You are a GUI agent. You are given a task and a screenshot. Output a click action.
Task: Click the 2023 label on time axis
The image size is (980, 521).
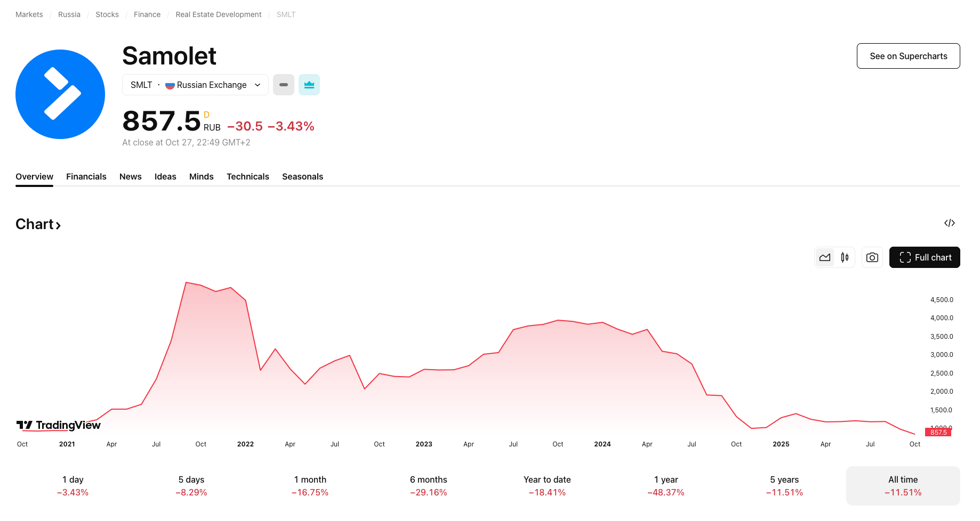click(x=424, y=444)
